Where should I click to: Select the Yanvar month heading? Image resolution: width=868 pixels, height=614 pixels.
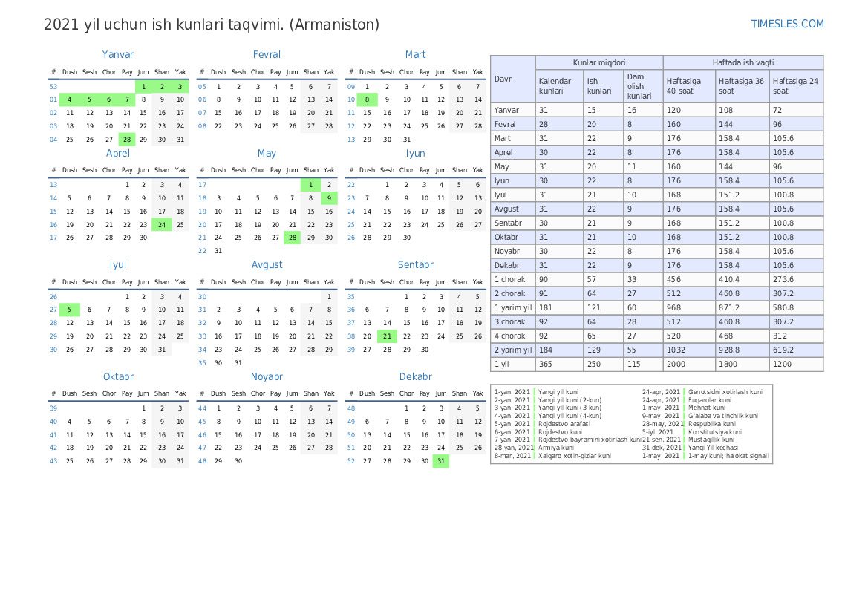pos(118,54)
